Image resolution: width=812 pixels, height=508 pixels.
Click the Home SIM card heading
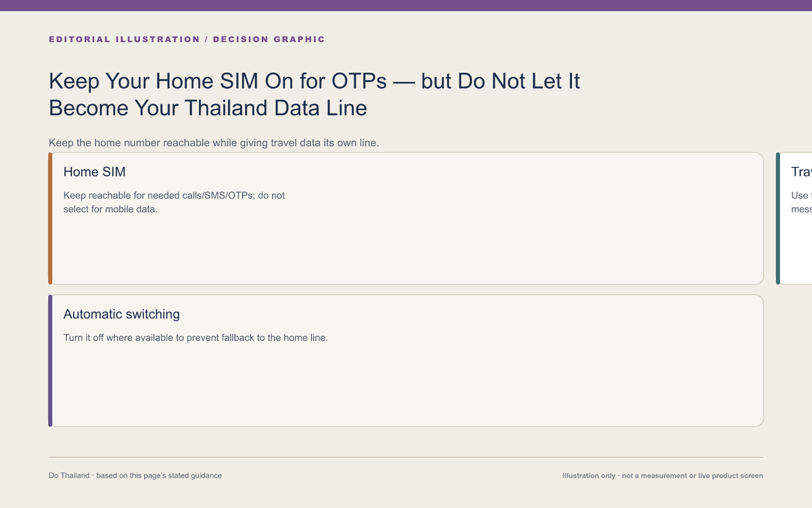pyautogui.click(x=94, y=172)
